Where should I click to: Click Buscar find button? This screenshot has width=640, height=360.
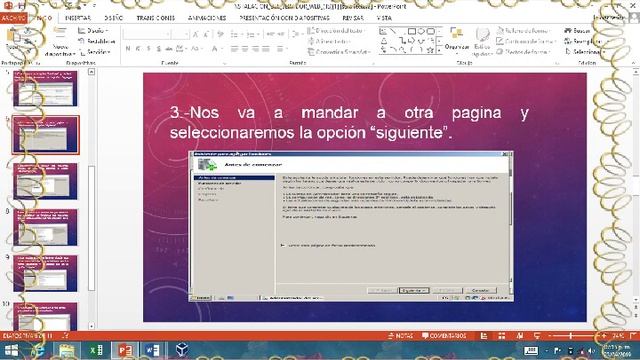577,31
